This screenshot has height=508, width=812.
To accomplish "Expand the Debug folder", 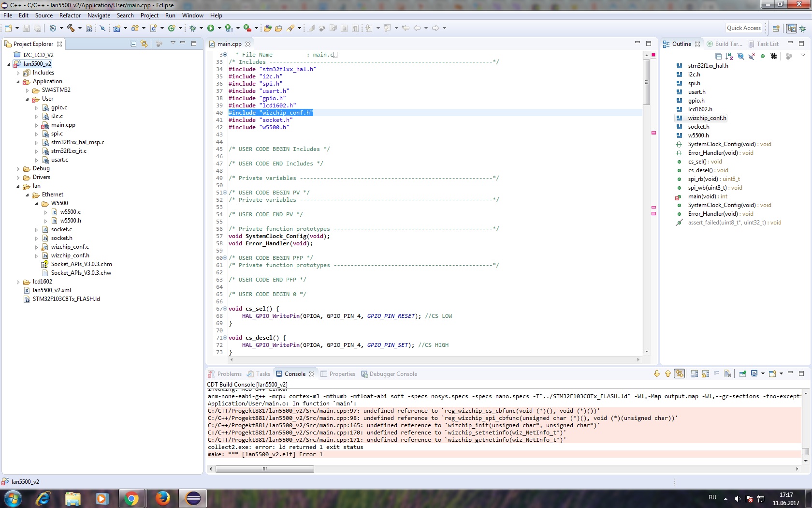I will pyautogui.click(x=18, y=169).
